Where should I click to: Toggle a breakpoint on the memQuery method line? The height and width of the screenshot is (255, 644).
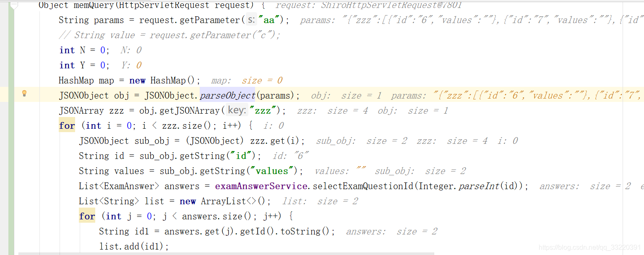tap(31, 5)
